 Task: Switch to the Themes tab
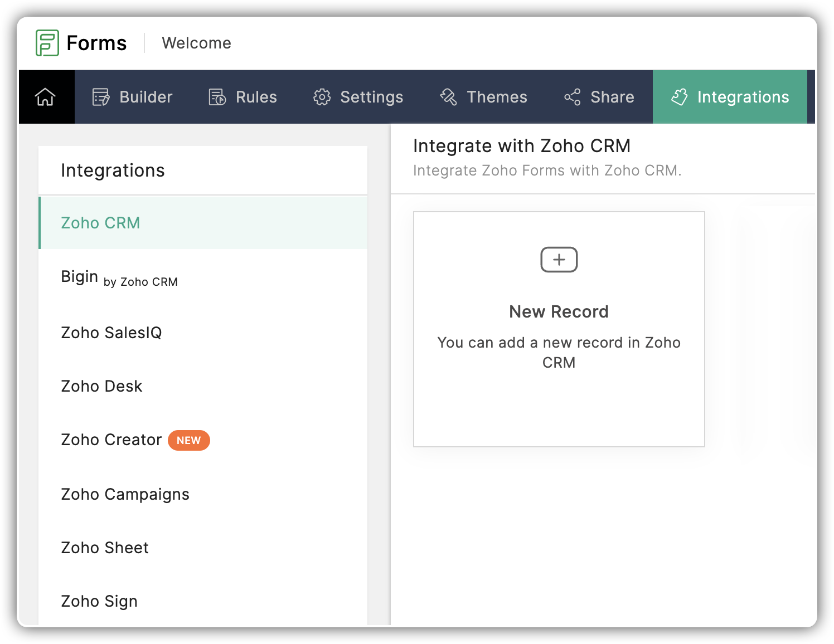(496, 97)
